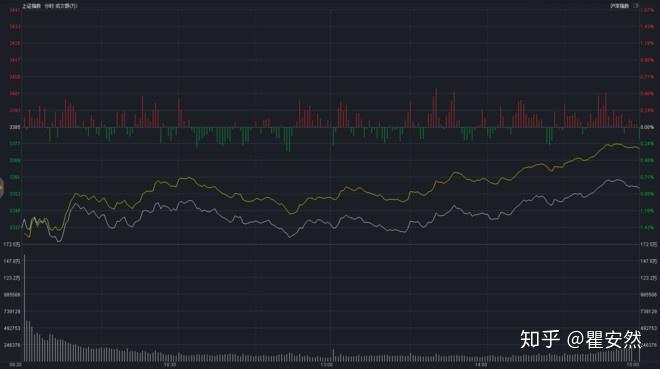
Task: Click the 3388 baseline value on left axis
Action: [15, 127]
